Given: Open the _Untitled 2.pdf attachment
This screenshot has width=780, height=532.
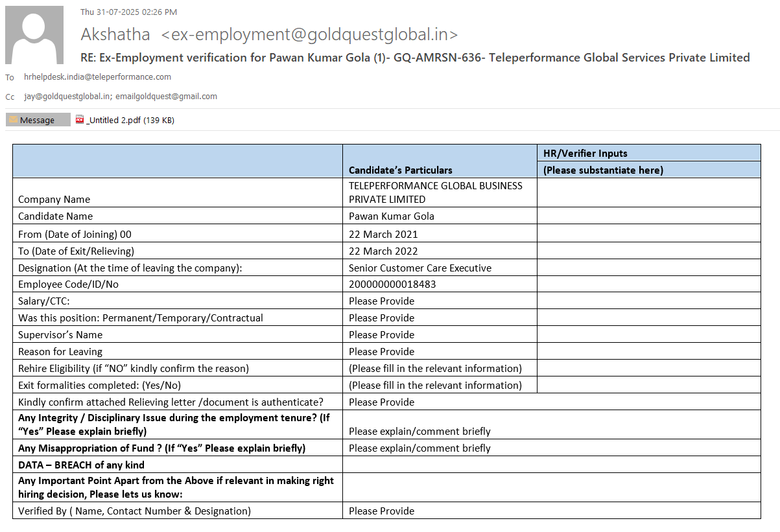Looking at the screenshot, I should pos(130,120).
